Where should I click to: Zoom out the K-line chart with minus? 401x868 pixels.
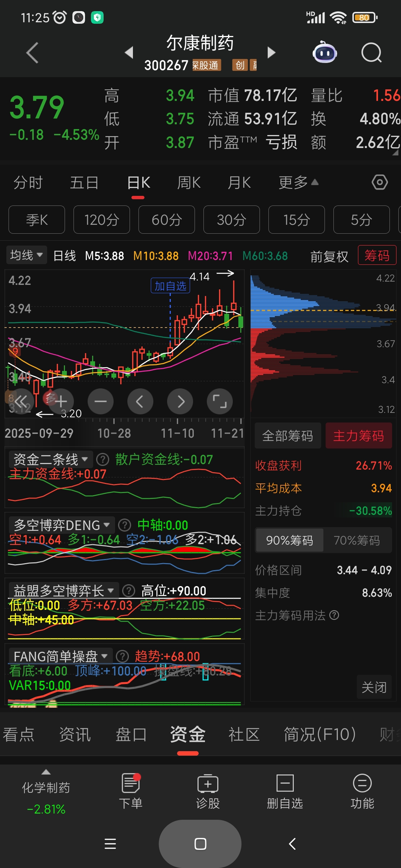pos(101,401)
